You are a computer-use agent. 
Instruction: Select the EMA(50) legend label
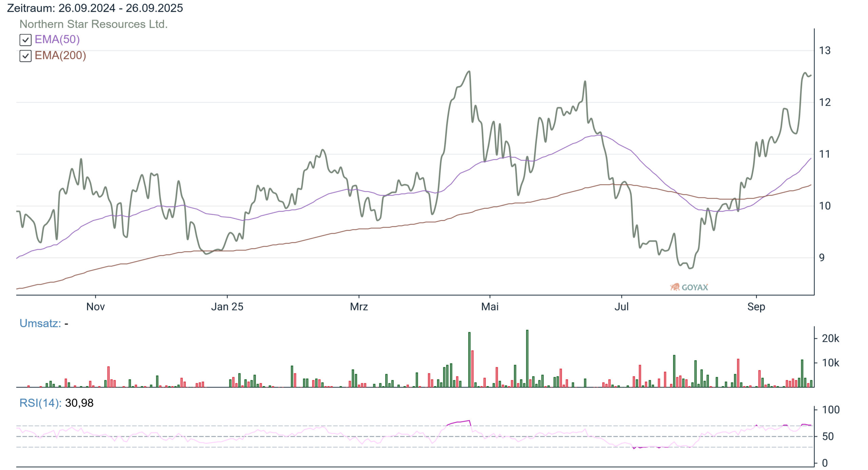point(57,39)
